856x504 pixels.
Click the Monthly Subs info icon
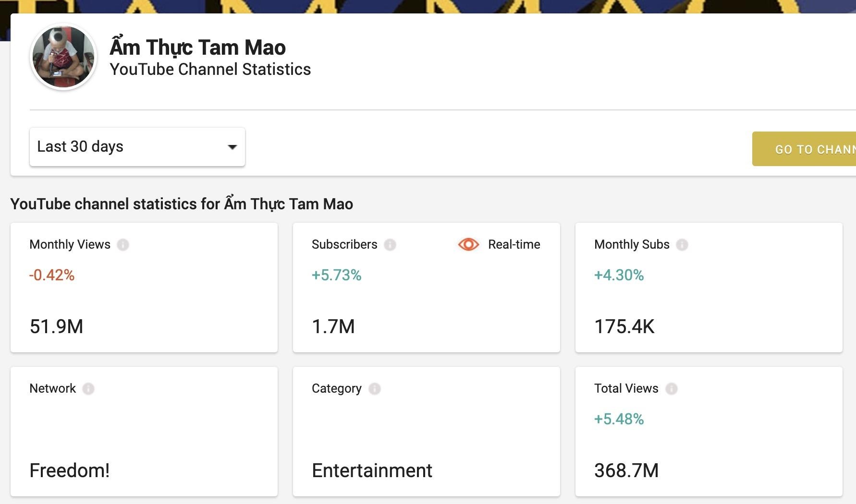[x=683, y=244]
